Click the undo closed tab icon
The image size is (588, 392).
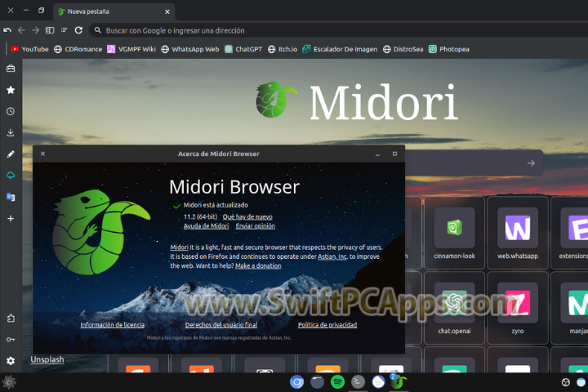tap(7, 30)
